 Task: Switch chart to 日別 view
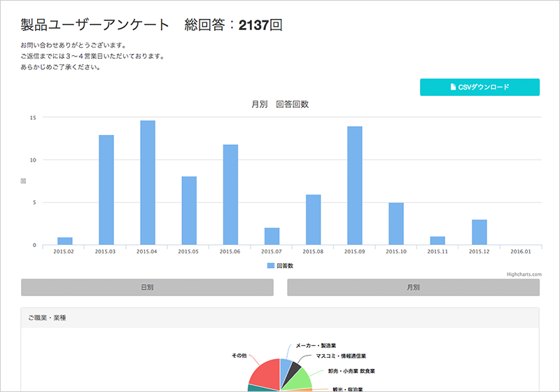tap(147, 288)
